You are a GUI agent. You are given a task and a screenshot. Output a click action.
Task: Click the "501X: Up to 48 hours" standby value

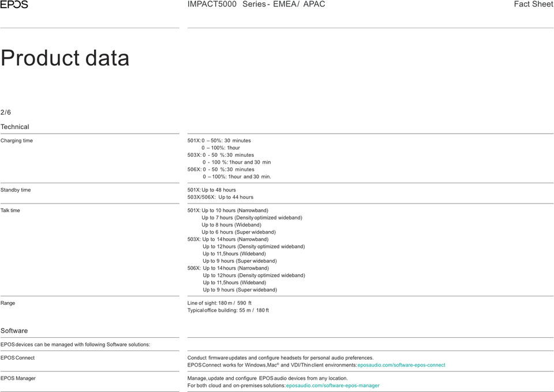[212, 190]
